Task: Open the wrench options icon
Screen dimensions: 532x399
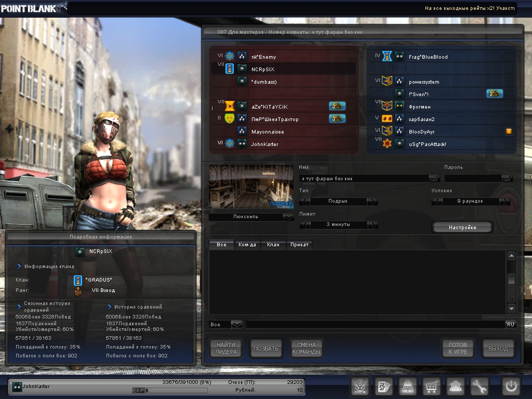Action: pyautogui.click(x=480, y=387)
